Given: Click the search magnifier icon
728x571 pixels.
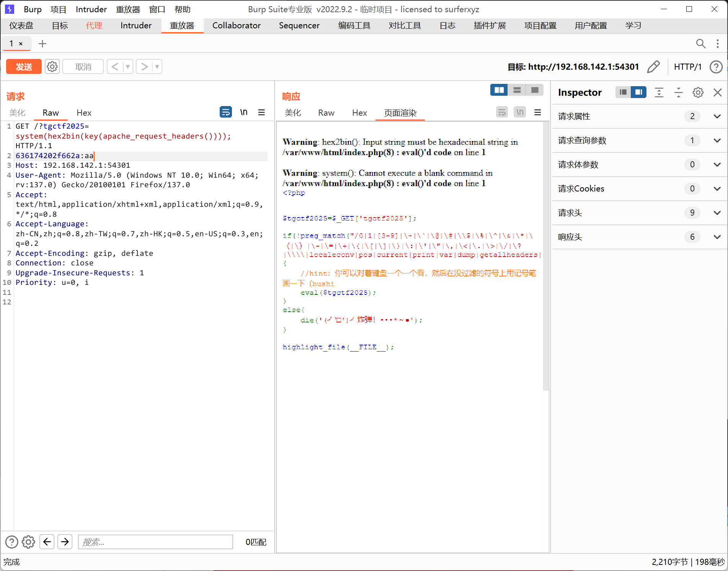Looking at the screenshot, I should coord(700,44).
